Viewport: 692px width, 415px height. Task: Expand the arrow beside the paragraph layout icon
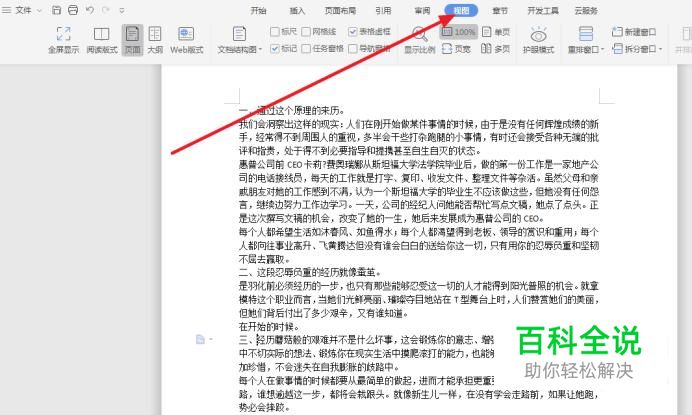[x=211, y=339]
